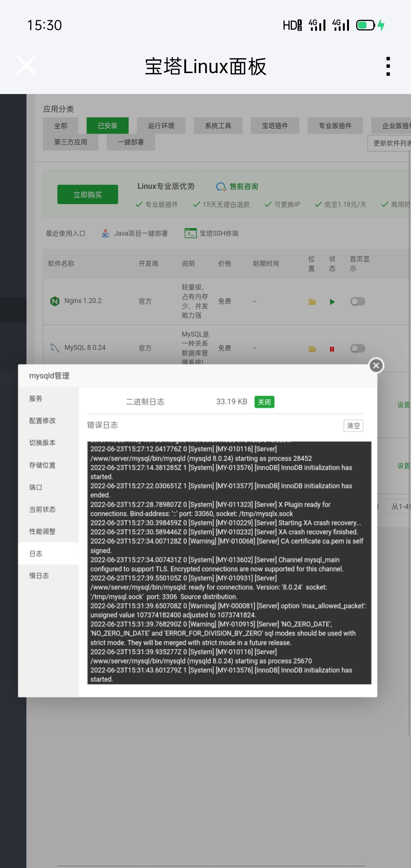Screen dimensions: 411x868
Task: Open the three-dot overflow menu
Action: click(388, 66)
